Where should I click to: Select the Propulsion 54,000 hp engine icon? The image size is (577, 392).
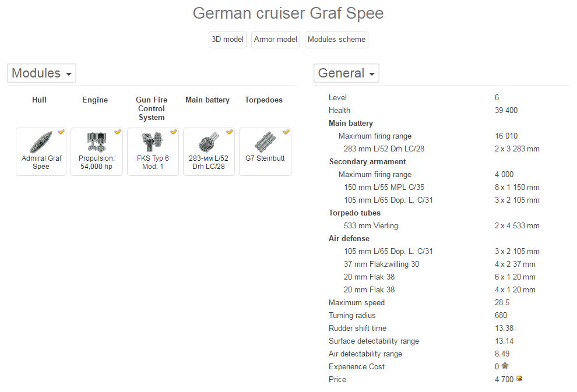pos(96,142)
